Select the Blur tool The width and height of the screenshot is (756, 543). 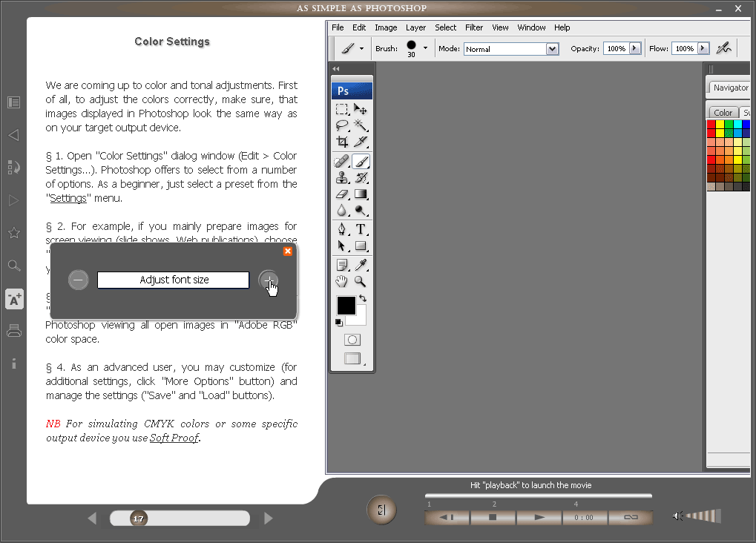(342, 210)
